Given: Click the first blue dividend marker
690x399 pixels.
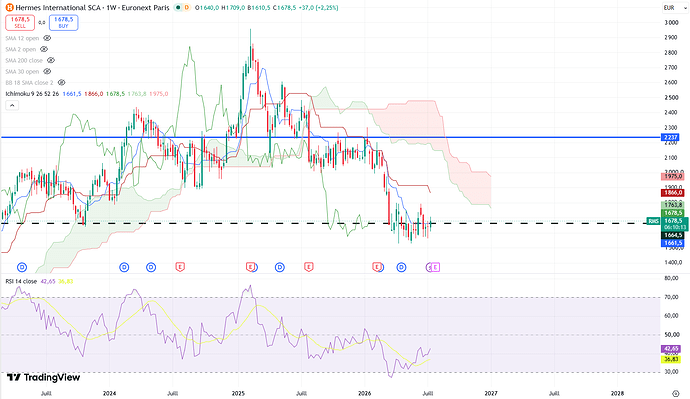Looking at the screenshot, I should coord(22,267).
